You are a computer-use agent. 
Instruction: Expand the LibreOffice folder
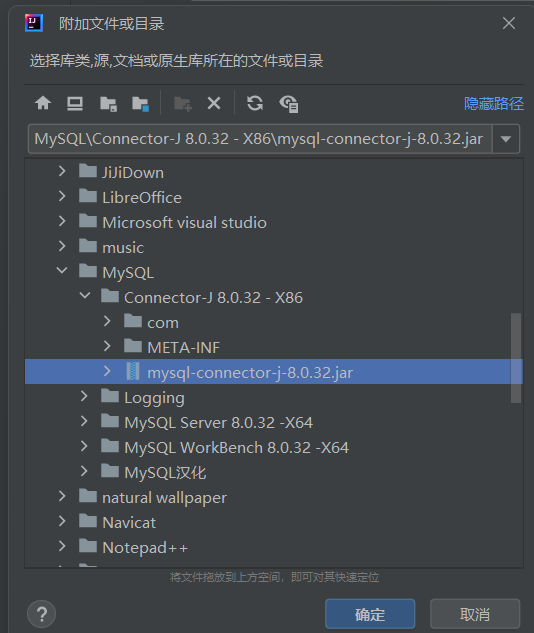pos(62,196)
